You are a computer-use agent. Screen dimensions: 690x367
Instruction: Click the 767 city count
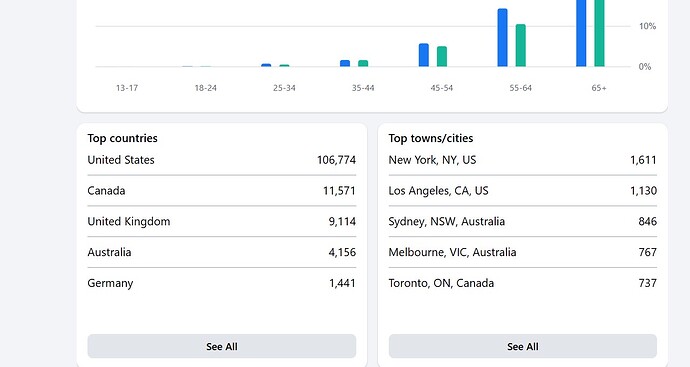pyautogui.click(x=647, y=252)
